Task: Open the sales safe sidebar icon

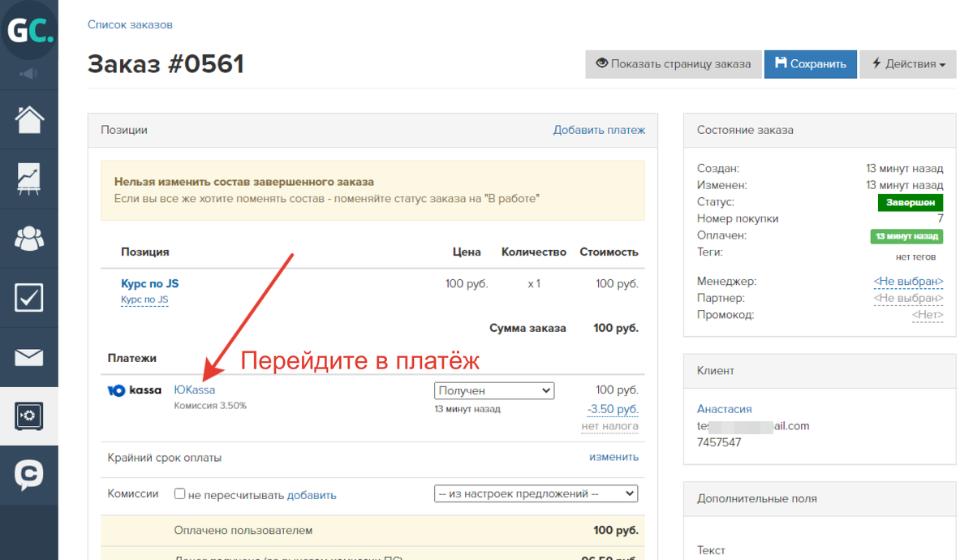Action: [x=29, y=416]
